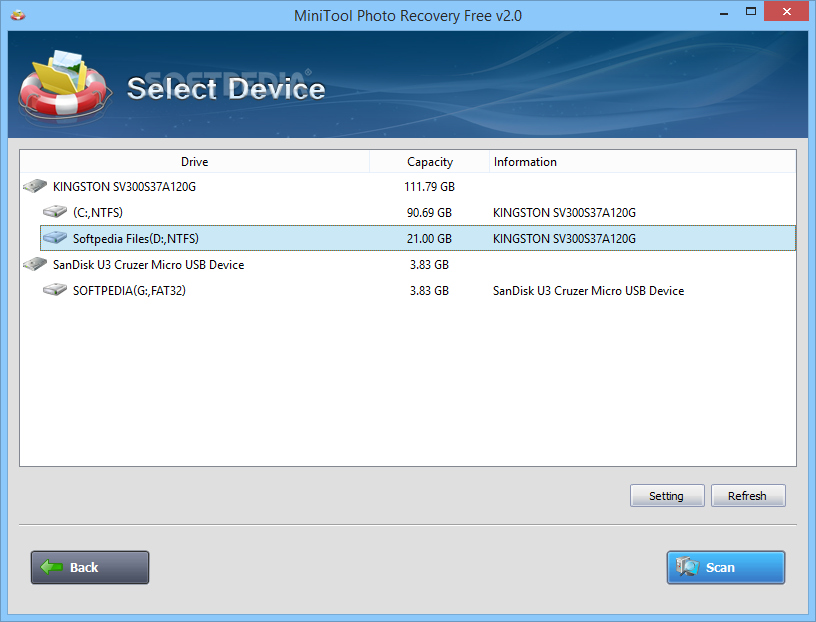Image resolution: width=816 pixels, height=622 pixels.
Task: Sort by the Drive column header
Action: point(195,162)
